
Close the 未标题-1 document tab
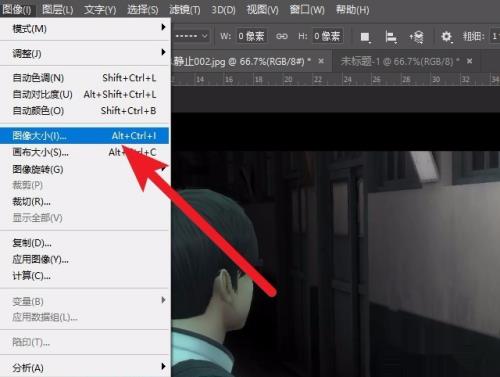click(469, 61)
